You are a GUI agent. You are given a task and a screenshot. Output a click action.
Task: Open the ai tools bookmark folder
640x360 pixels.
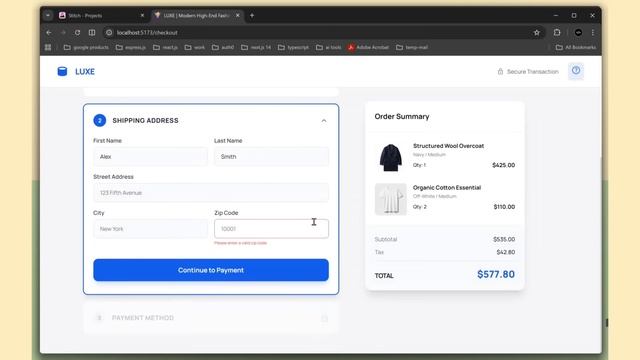click(x=329, y=47)
